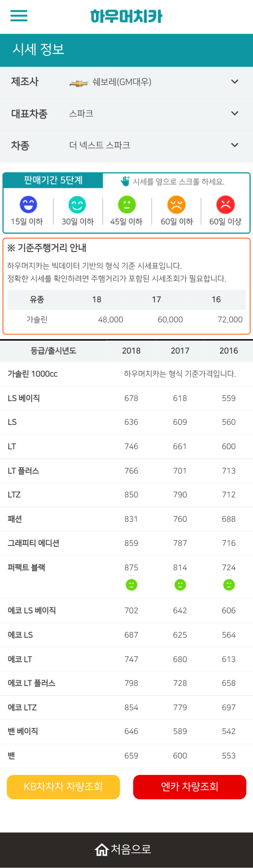Click green face under 814 price
This screenshot has width=253, height=868.
pyautogui.click(x=180, y=585)
